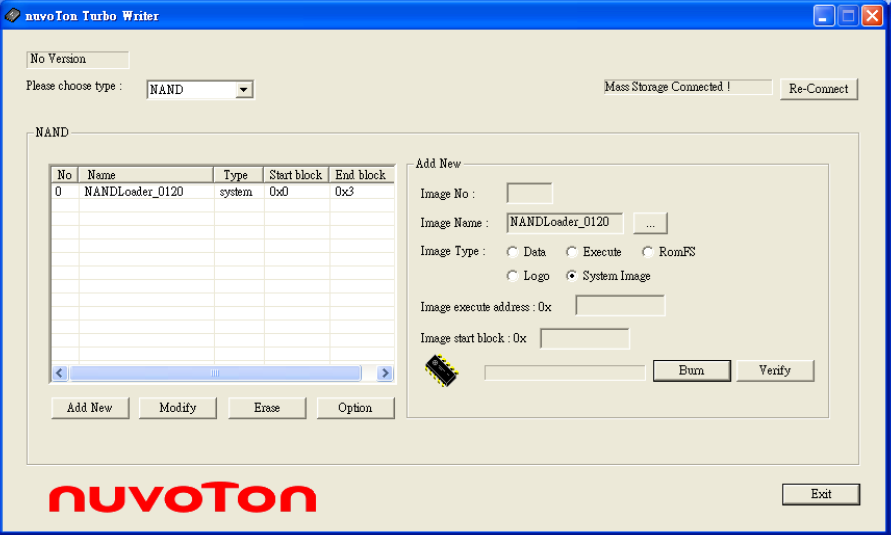
Task: Click the Exit button
Action: (821, 494)
